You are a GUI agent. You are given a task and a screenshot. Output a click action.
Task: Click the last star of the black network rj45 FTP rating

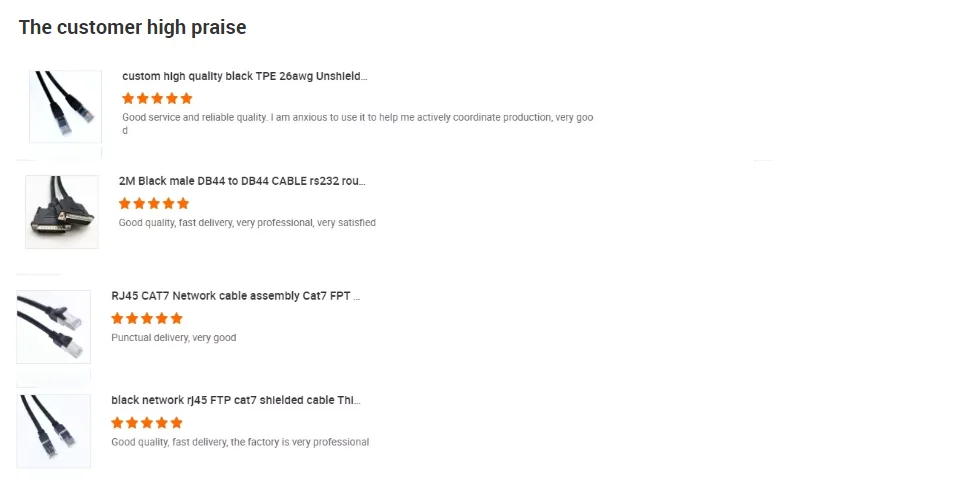click(x=177, y=423)
